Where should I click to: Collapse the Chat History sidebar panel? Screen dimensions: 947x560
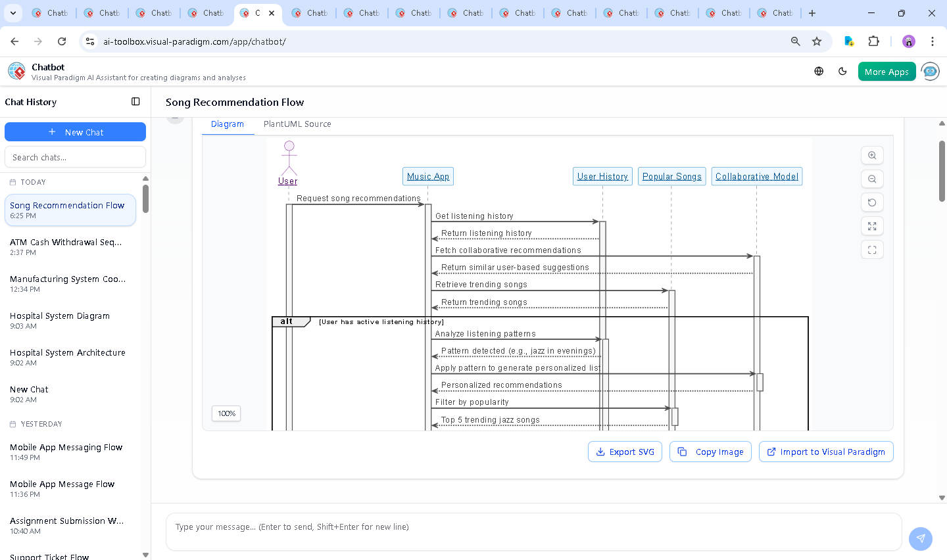pyautogui.click(x=135, y=101)
